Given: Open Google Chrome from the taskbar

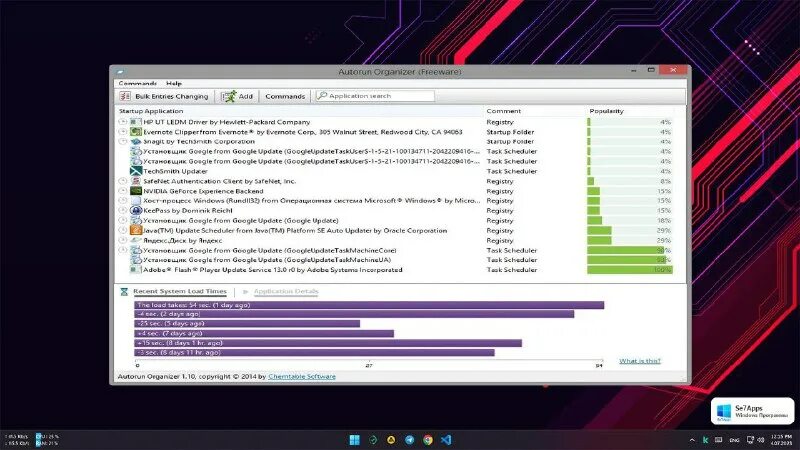Looking at the screenshot, I should [428, 440].
